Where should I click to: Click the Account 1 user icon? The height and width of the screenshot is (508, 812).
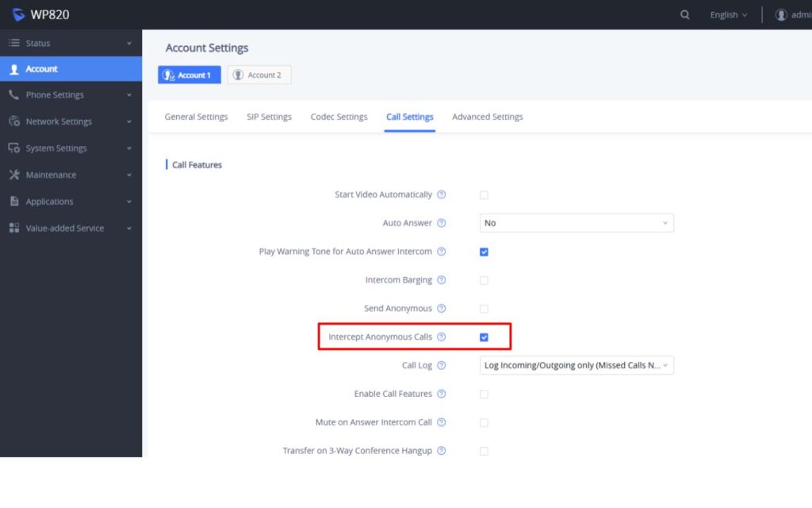point(168,75)
